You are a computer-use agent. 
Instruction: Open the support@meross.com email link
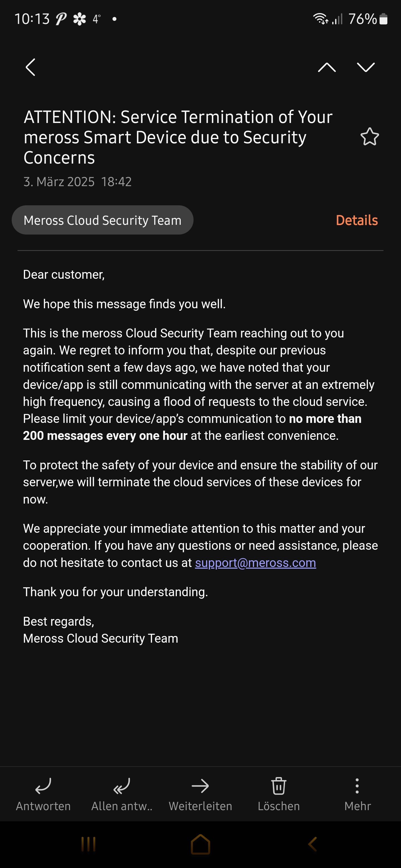click(x=255, y=563)
